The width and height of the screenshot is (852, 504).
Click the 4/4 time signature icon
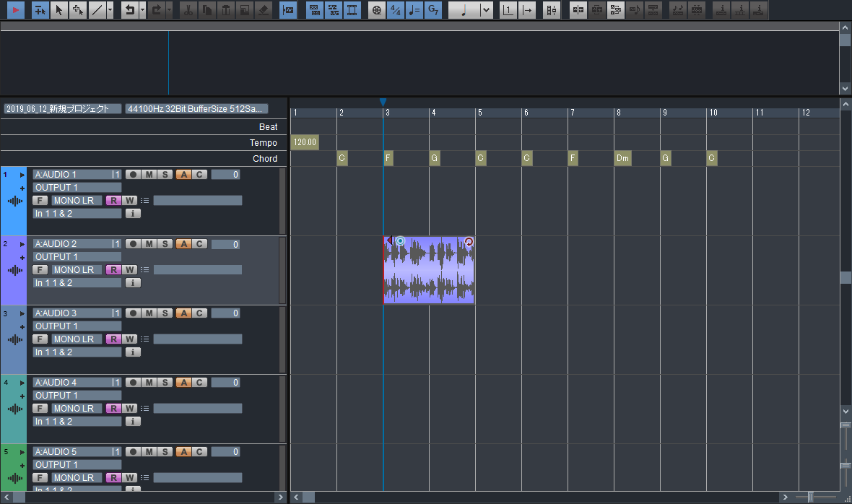(x=396, y=10)
